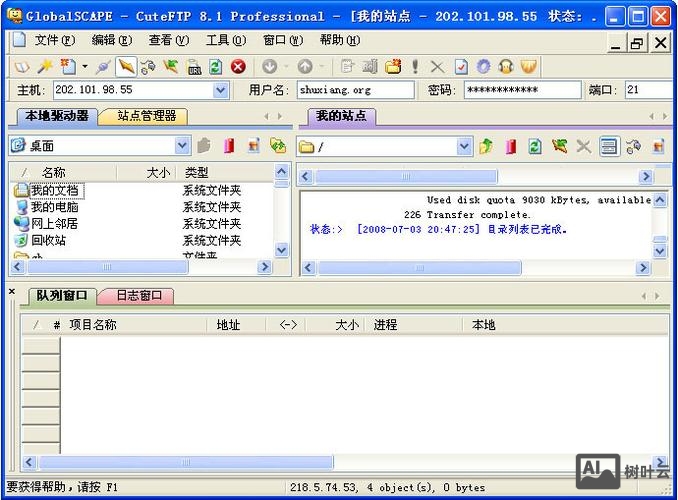This screenshot has height=500, width=678.
Task: Open Properties checkmark page icon
Action: (461, 67)
